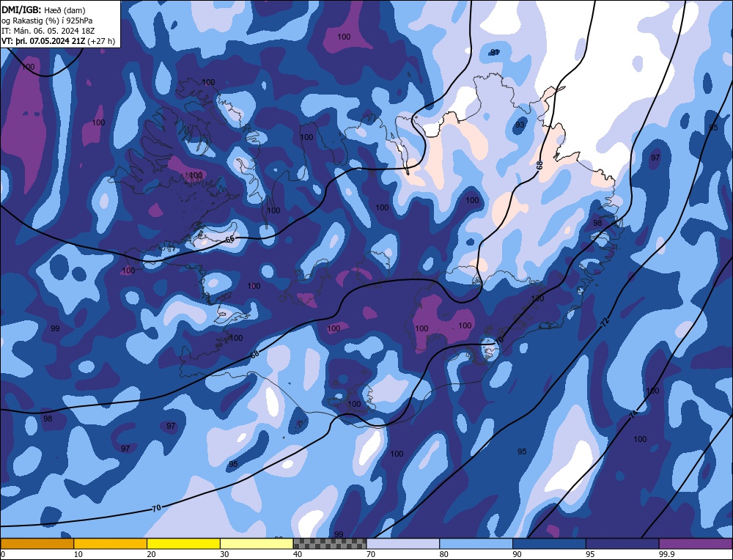Click the dark navy 95–99.9 legend swatch
The height and width of the screenshot is (560, 733).
pyautogui.click(x=622, y=544)
